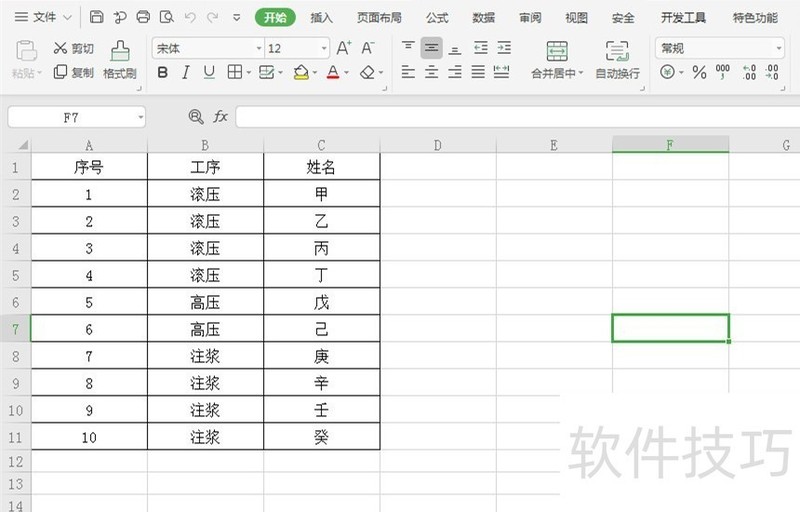Viewport: 800px width, 512px height.
Task: Click increase decimal places icon
Action: click(749, 72)
